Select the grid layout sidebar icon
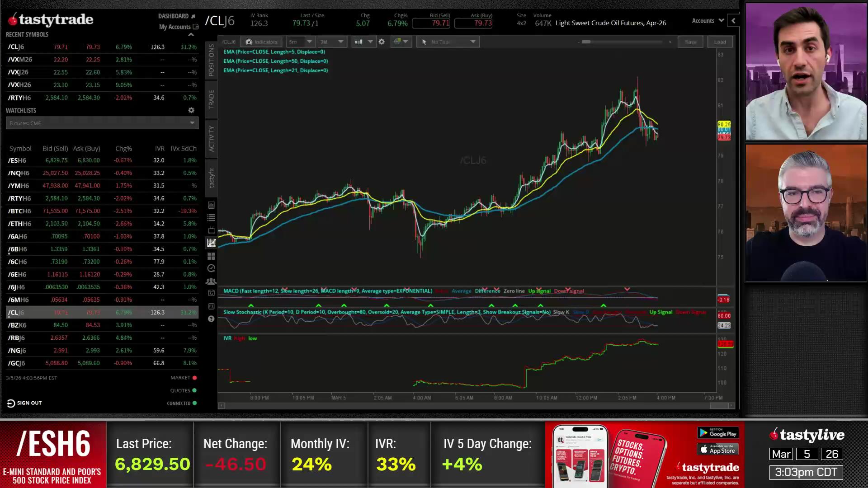 coord(211,256)
